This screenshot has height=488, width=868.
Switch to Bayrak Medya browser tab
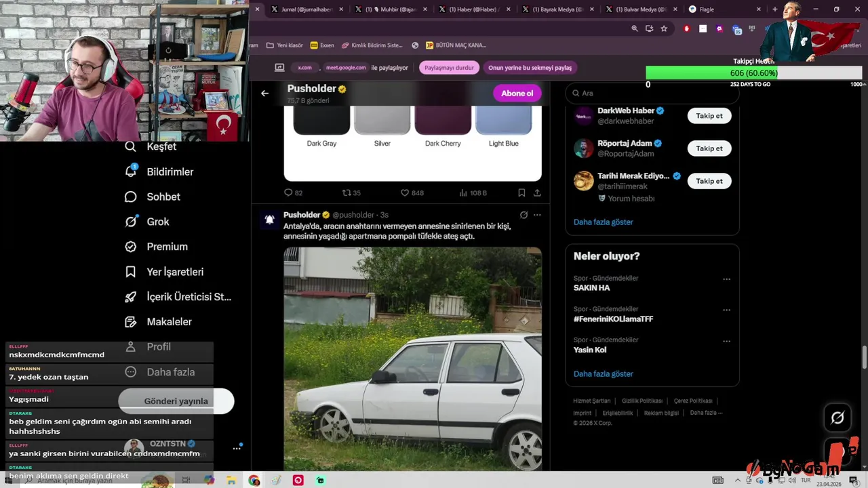558,9
